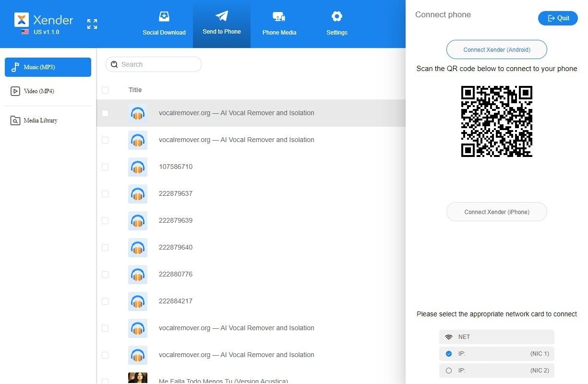Select the track titled 222879639

click(176, 221)
